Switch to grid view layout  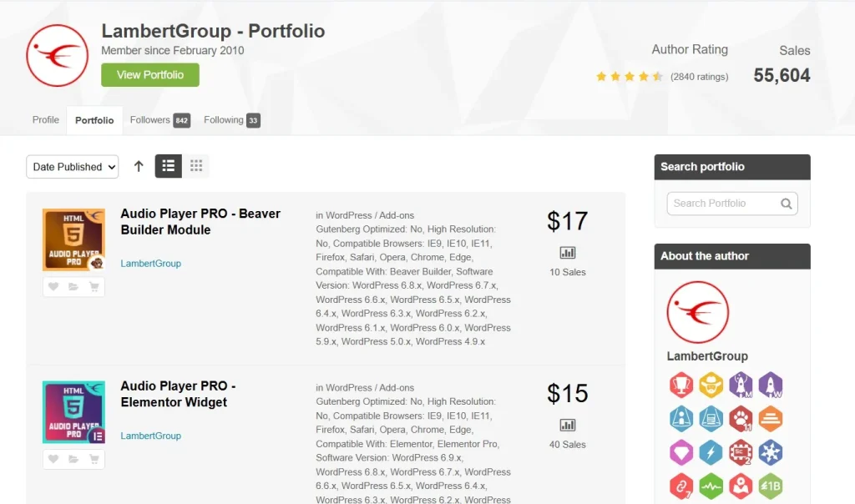coord(196,166)
